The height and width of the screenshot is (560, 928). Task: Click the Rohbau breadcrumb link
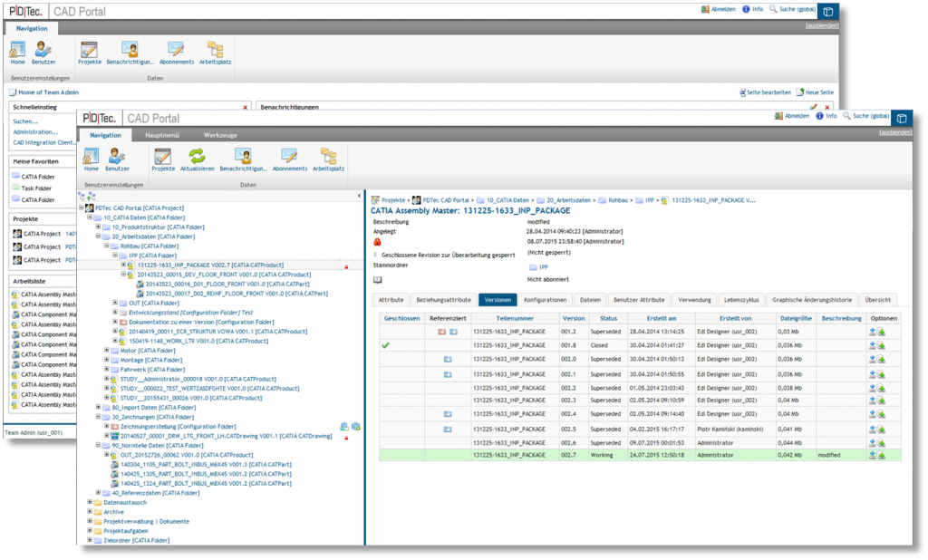point(616,199)
